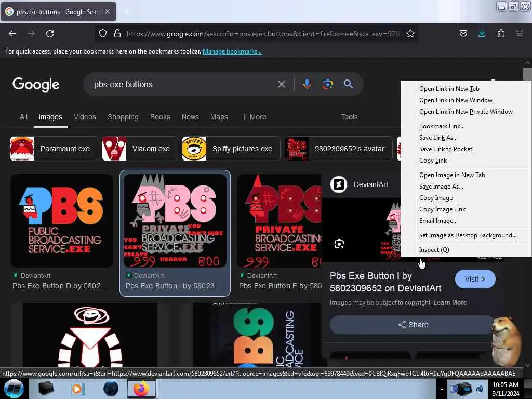The width and height of the screenshot is (532, 399).
Task: Open the Firefox hamburger application menu
Action: [x=520, y=33]
